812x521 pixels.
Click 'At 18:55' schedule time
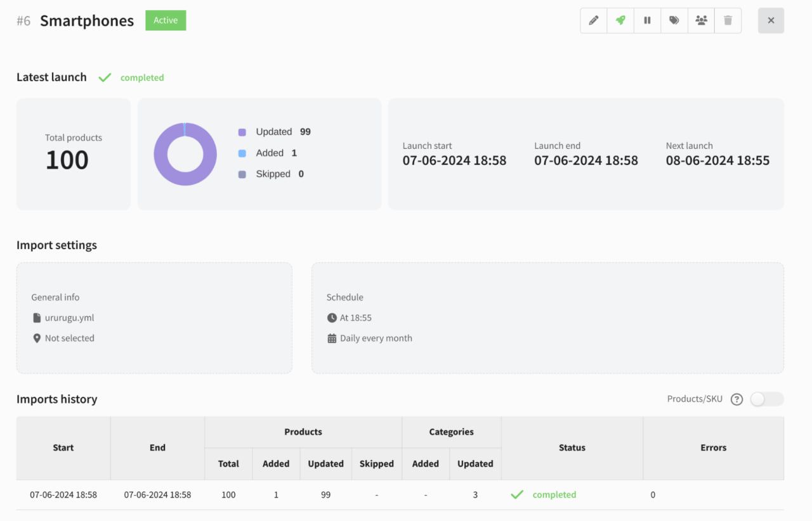356,318
